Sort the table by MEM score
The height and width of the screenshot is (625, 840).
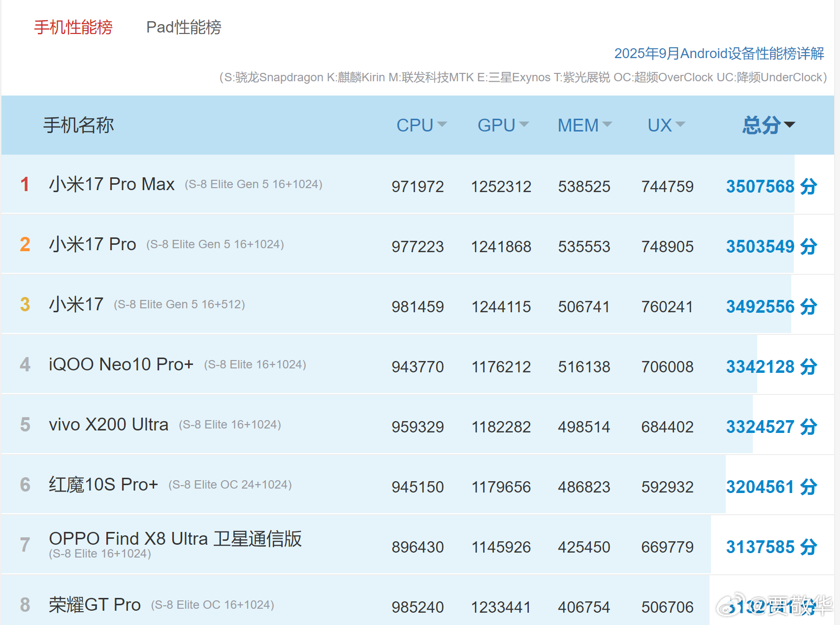coord(584,125)
